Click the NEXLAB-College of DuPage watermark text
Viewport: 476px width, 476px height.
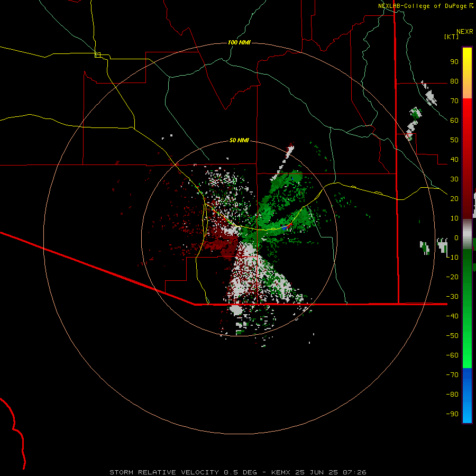(x=422, y=6)
